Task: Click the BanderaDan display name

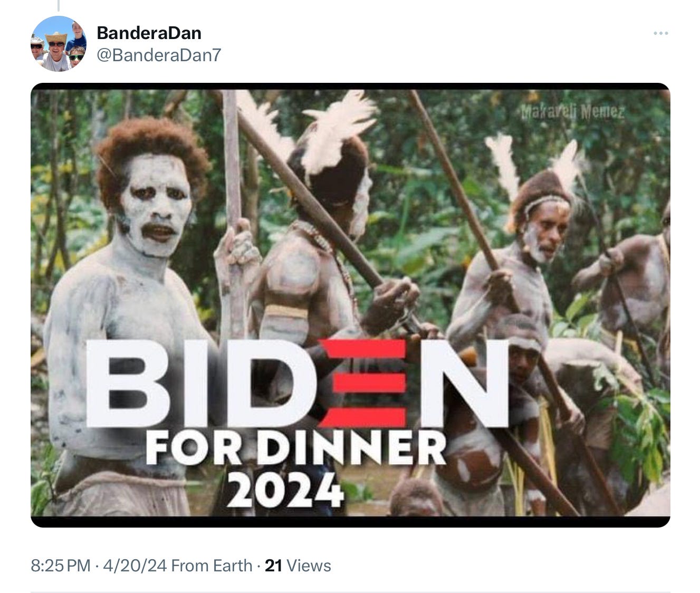Action: [149, 33]
